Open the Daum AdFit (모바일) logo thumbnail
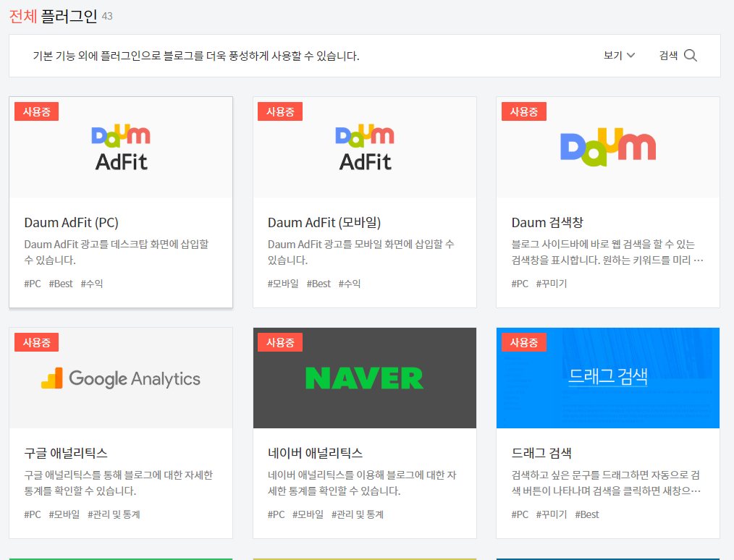The width and height of the screenshot is (734, 560). click(x=365, y=148)
